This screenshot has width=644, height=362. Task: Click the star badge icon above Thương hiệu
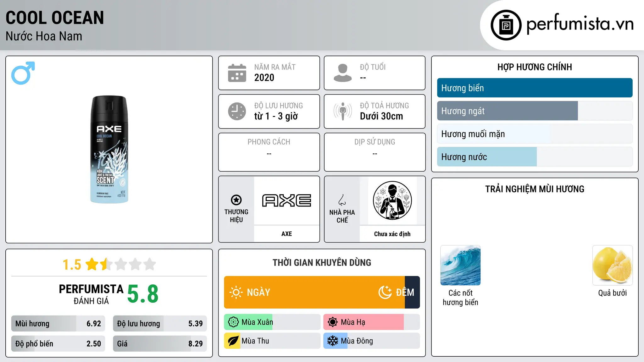(x=236, y=200)
